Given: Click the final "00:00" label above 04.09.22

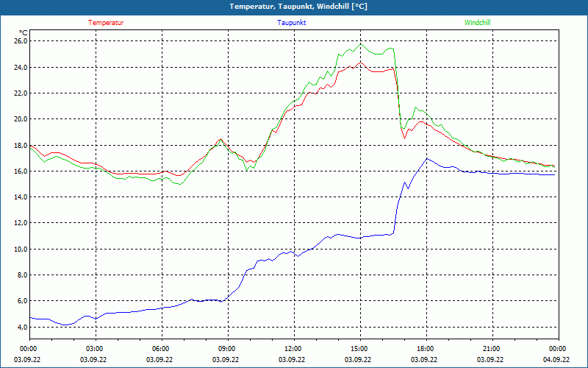Looking at the screenshot, I should (559, 349).
